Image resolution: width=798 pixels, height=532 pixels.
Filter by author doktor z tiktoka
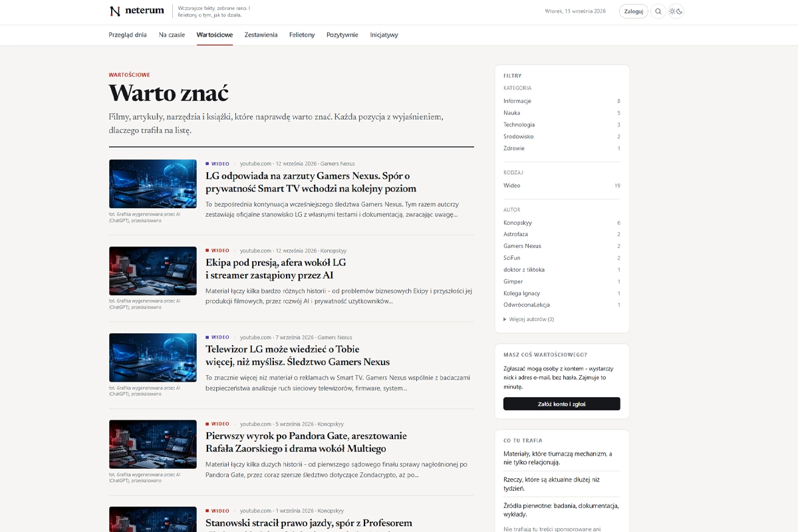click(562, 269)
